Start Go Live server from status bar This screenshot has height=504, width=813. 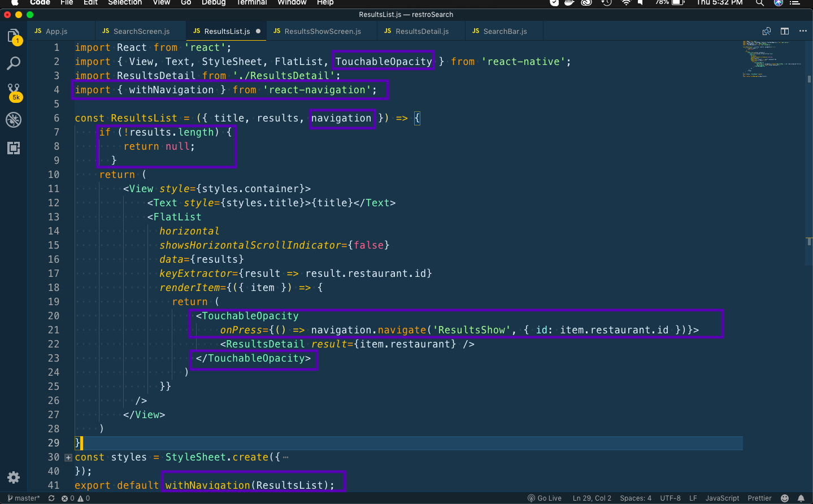pos(545,498)
